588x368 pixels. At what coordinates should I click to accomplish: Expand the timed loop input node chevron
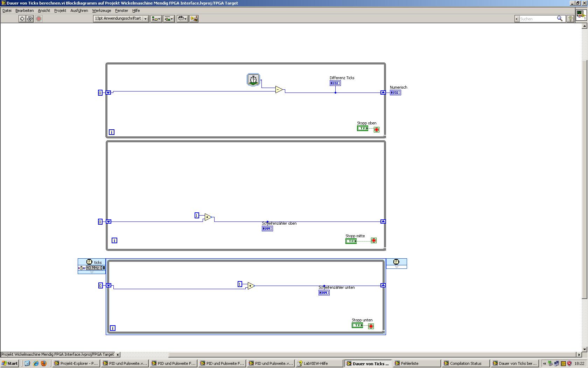click(92, 272)
